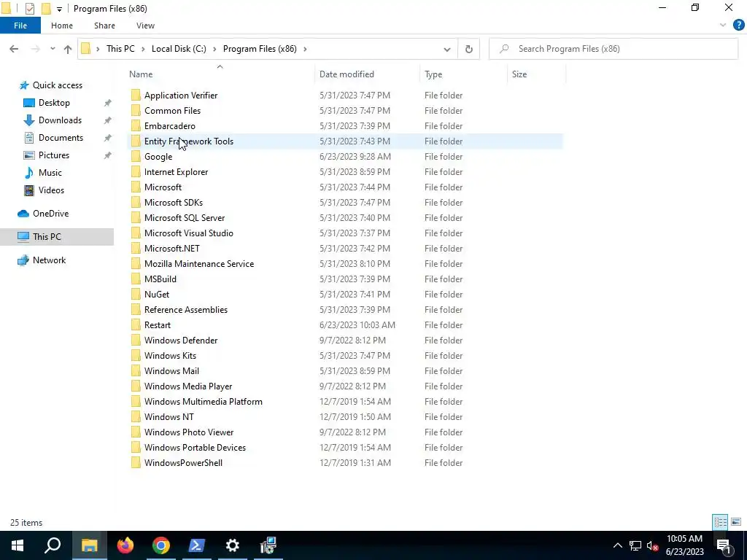
Task: Open Downloads in the navigation pane
Action: [60, 120]
